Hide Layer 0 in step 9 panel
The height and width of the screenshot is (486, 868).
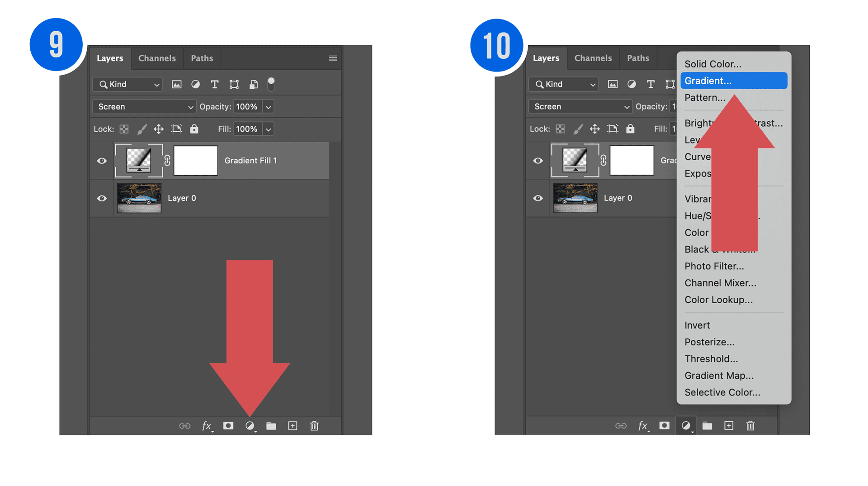(x=102, y=199)
